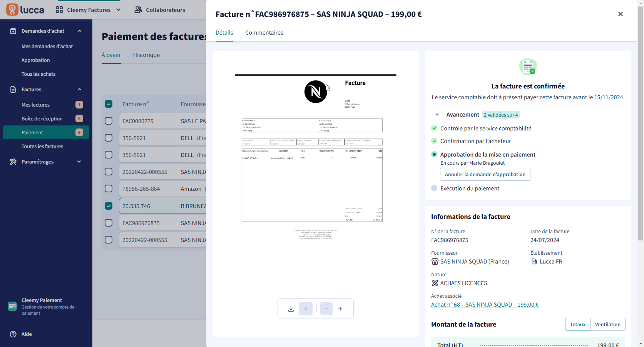644x347 pixels.
Task: Close the invoice detail panel
Action: click(x=621, y=14)
